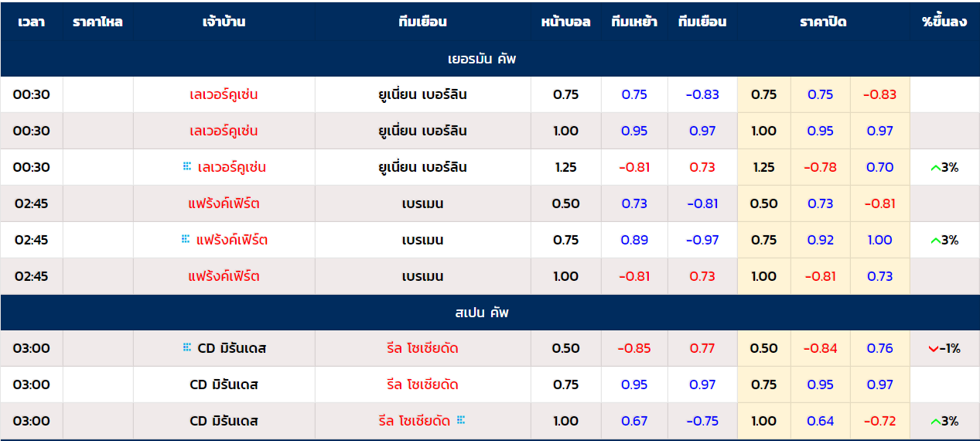980x441 pixels.
Task: Click the green up arrow in มิรันเดส 1.00 row
Action: click(x=935, y=422)
